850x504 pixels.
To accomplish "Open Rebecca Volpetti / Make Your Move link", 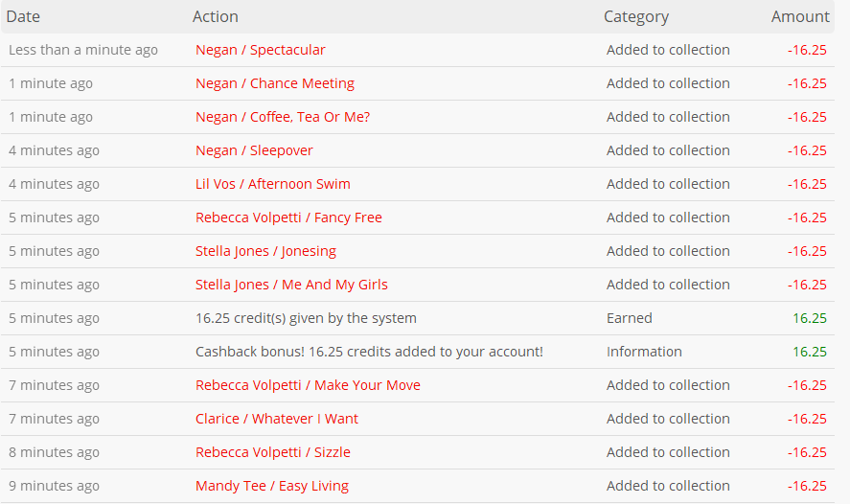I will pos(308,385).
